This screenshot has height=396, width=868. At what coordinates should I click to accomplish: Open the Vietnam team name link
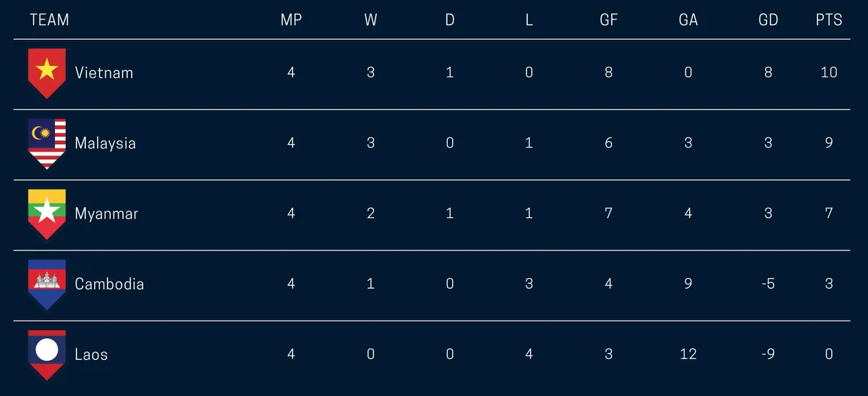pyautogui.click(x=104, y=72)
